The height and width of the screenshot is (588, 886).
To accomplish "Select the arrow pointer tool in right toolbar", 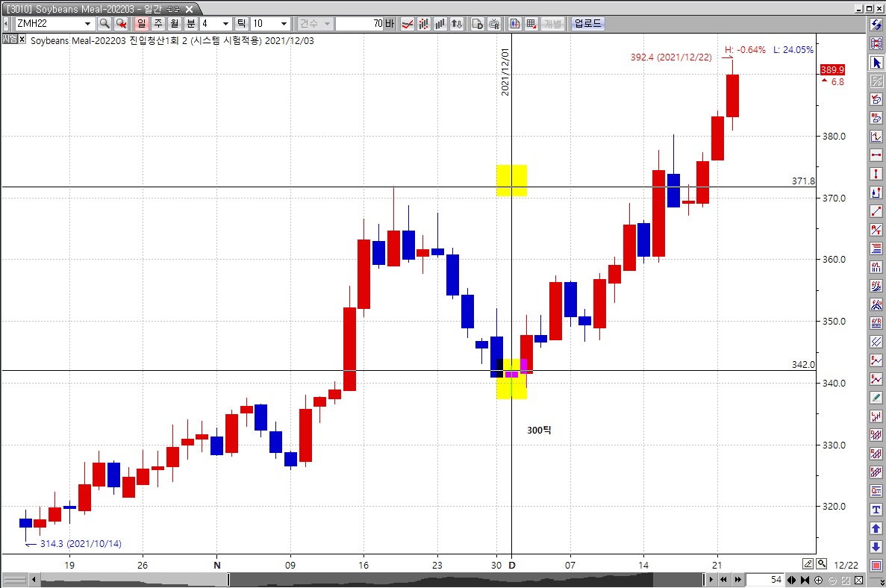I will tap(877, 63).
